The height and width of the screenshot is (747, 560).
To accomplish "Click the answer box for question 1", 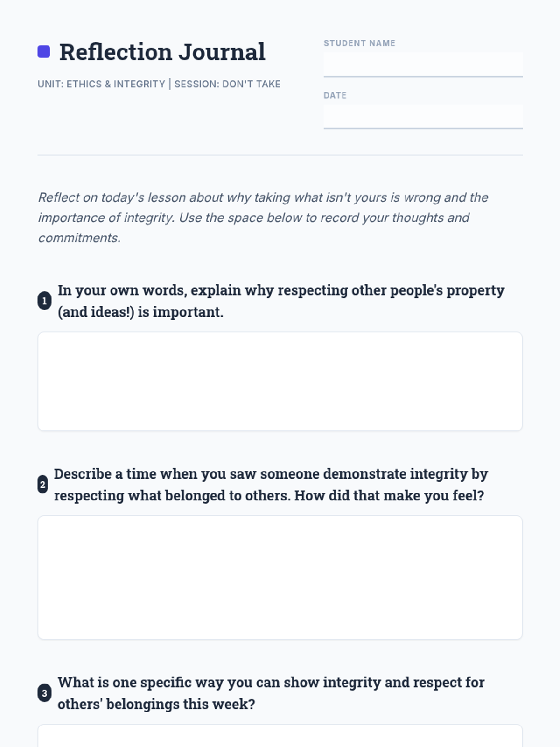I will click(280, 381).
